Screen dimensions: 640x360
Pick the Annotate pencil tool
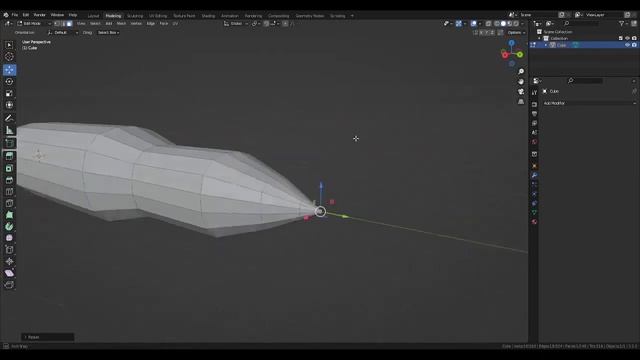pos(9,118)
